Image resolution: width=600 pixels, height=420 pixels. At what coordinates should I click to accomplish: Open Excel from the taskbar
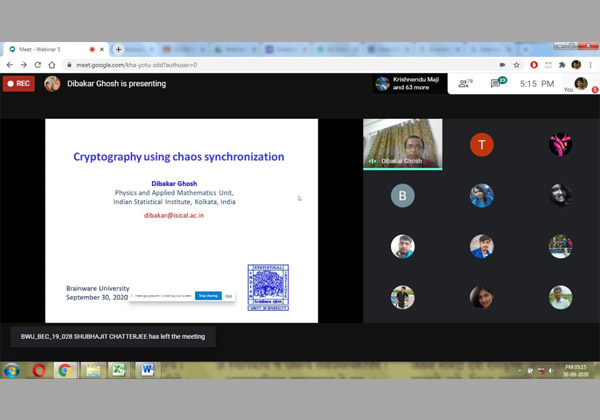click(118, 370)
